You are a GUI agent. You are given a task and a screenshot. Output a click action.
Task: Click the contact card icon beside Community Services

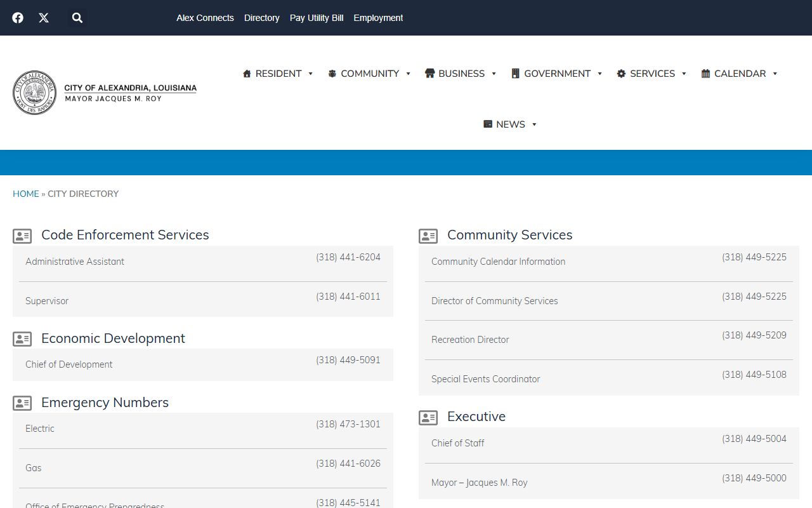click(x=428, y=236)
